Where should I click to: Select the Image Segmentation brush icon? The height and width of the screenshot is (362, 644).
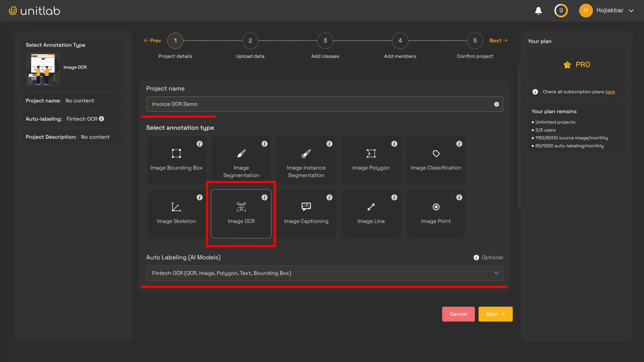pyautogui.click(x=241, y=153)
